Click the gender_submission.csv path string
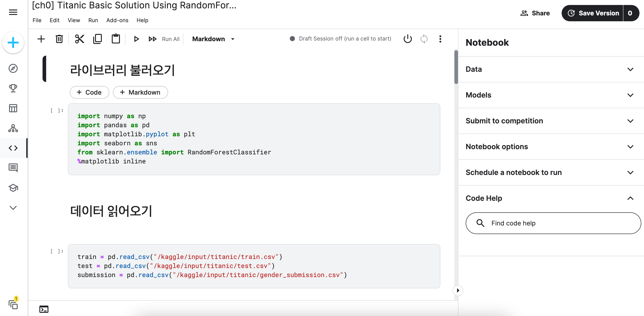The image size is (644, 316). coord(258,275)
